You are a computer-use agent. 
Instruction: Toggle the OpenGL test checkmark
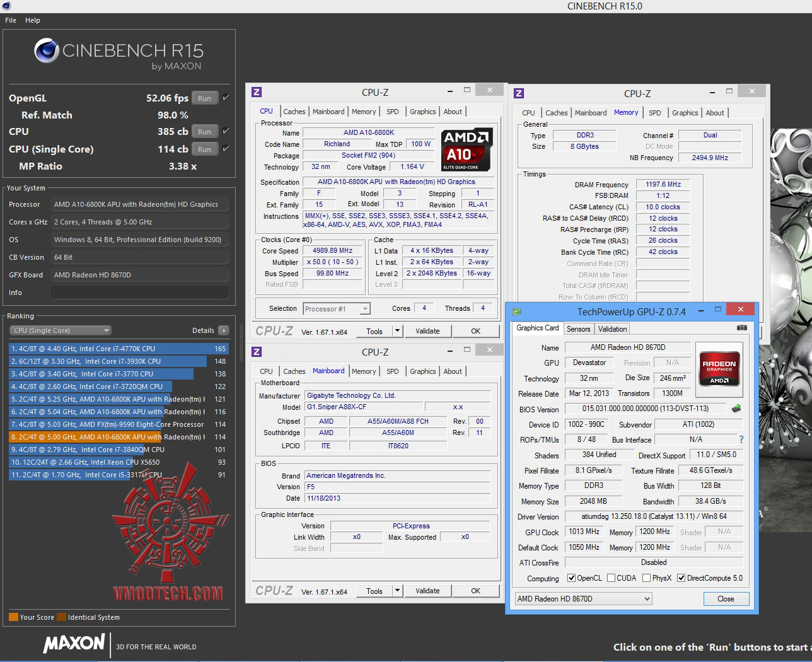click(226, 98)
